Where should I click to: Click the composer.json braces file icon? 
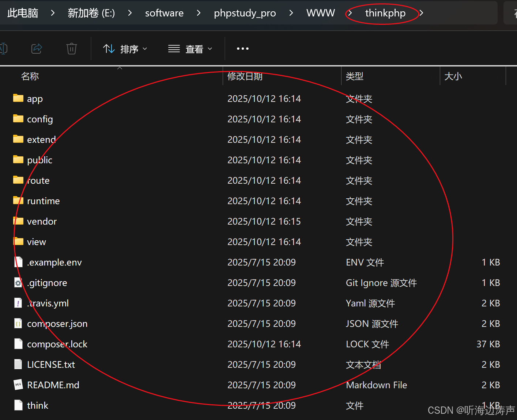(18, 323)
